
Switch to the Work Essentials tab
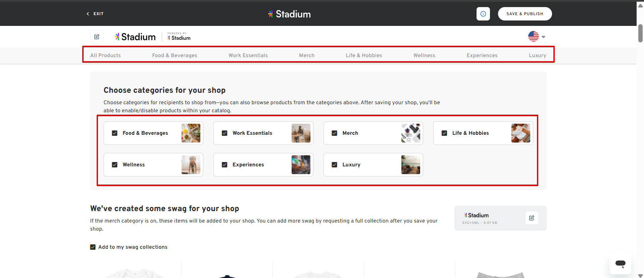248,55
